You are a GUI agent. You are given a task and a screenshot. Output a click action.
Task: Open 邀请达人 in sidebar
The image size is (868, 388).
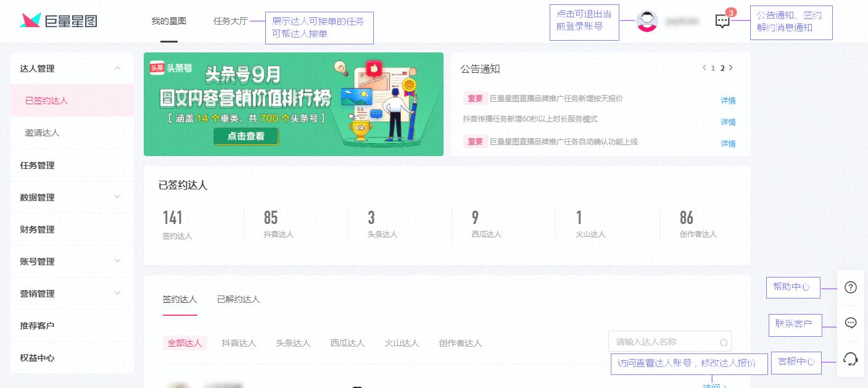click(72, 133)
